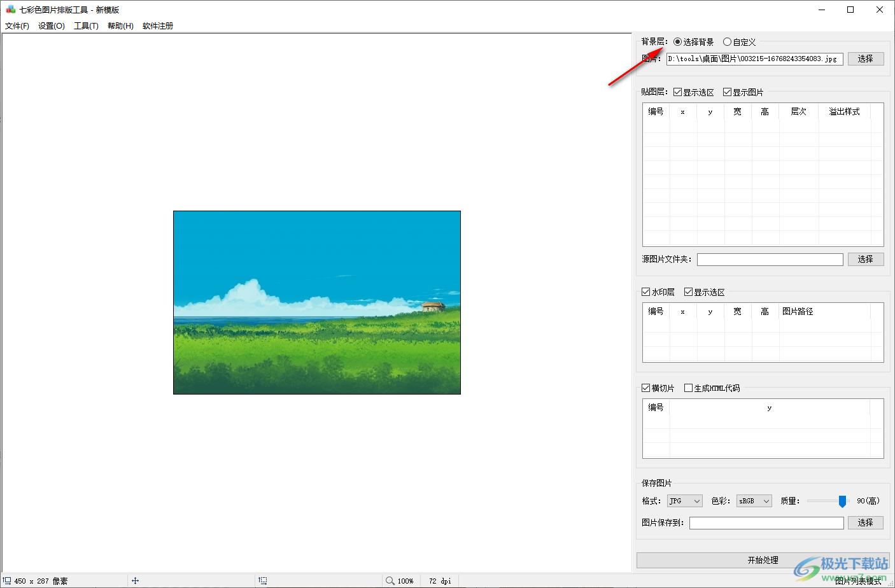895x588 pixels.
Task: Toggle the 显示图片 checkbox in 贴图层
Action: click(x=728, y=92)
